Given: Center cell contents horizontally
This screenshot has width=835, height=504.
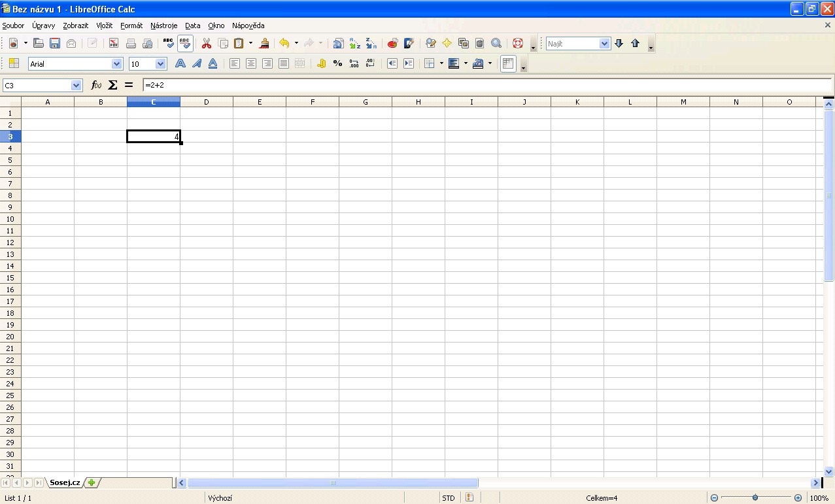Looking at the screenshot, I should (250, 63).
